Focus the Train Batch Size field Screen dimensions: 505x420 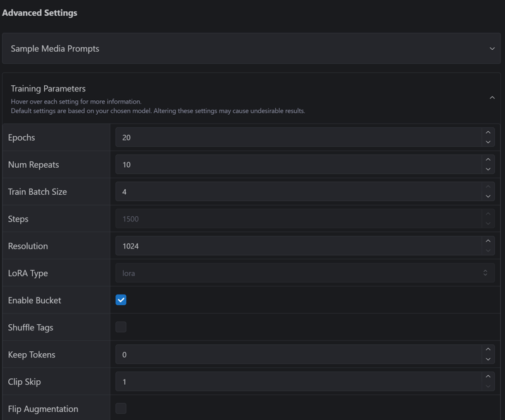point(298,192)
